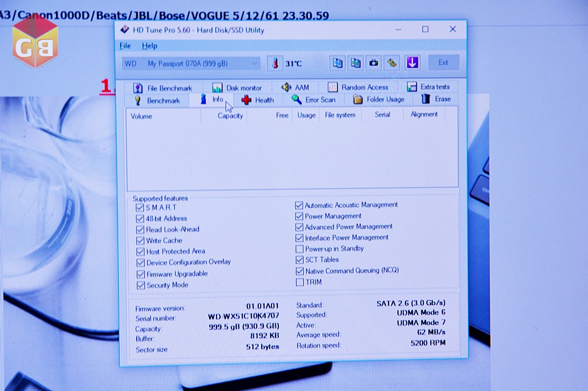
Task: Click the Usage column header
Action: [x=306, y=115]
